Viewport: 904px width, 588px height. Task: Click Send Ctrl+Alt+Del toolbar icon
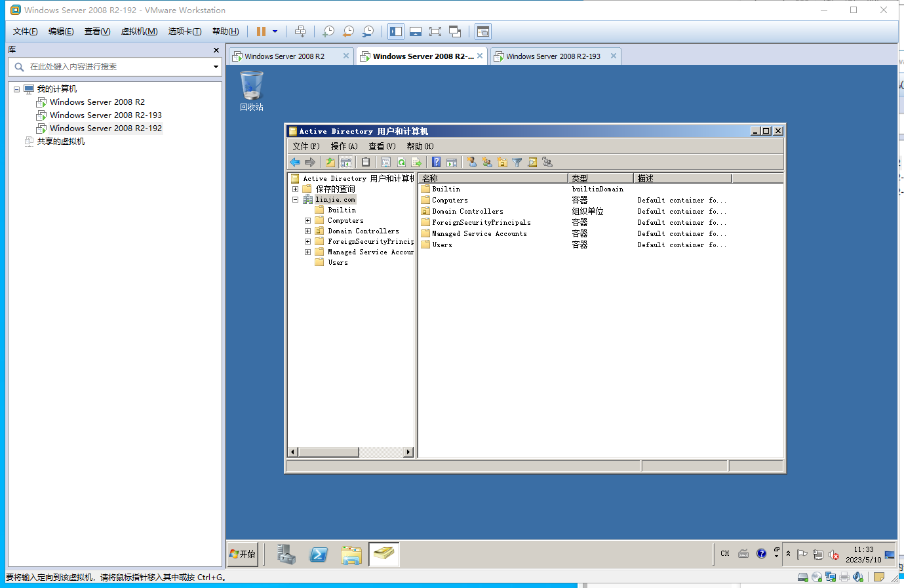pyautogui.click(x=300, y=31)
